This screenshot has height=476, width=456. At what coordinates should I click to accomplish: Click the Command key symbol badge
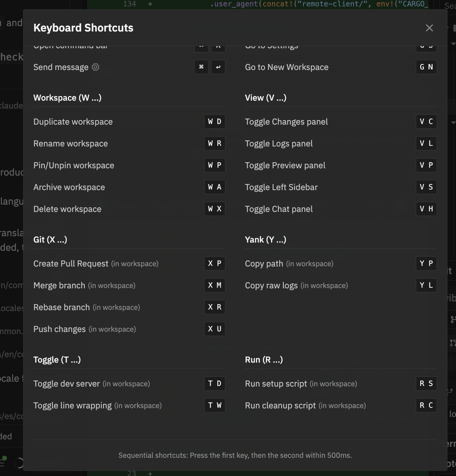coord(201,67)
